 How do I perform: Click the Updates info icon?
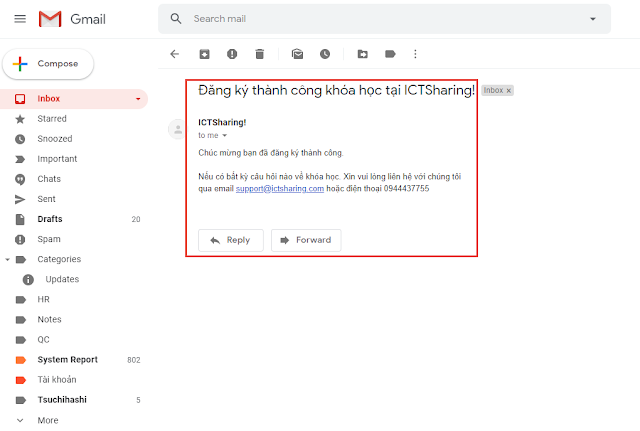28,280
